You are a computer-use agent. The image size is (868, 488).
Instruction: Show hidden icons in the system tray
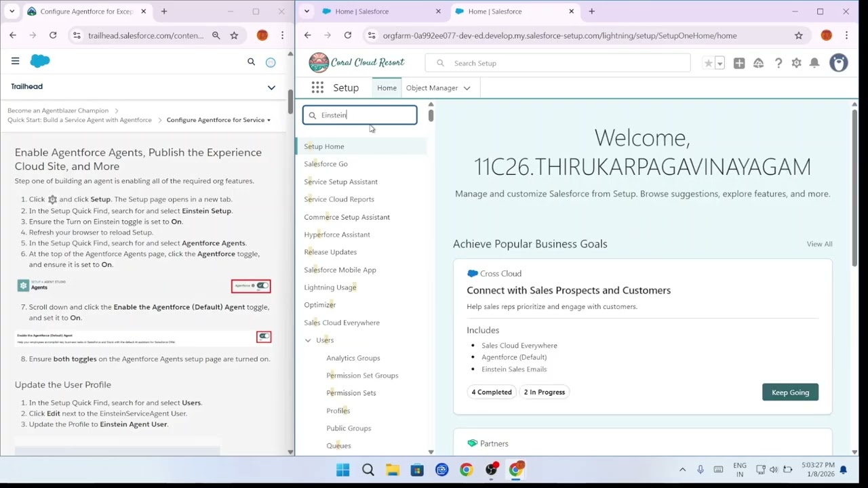(682, 470)
